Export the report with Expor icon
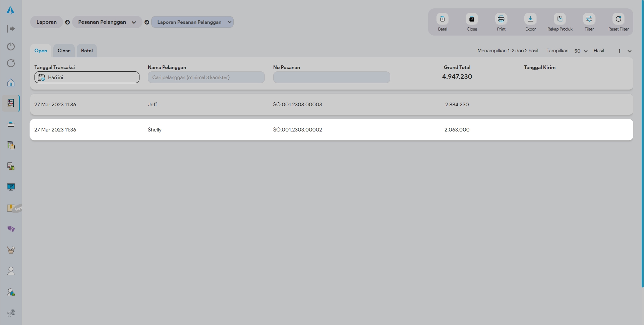This screenshot has height=325, width=644. pos(530,19)
